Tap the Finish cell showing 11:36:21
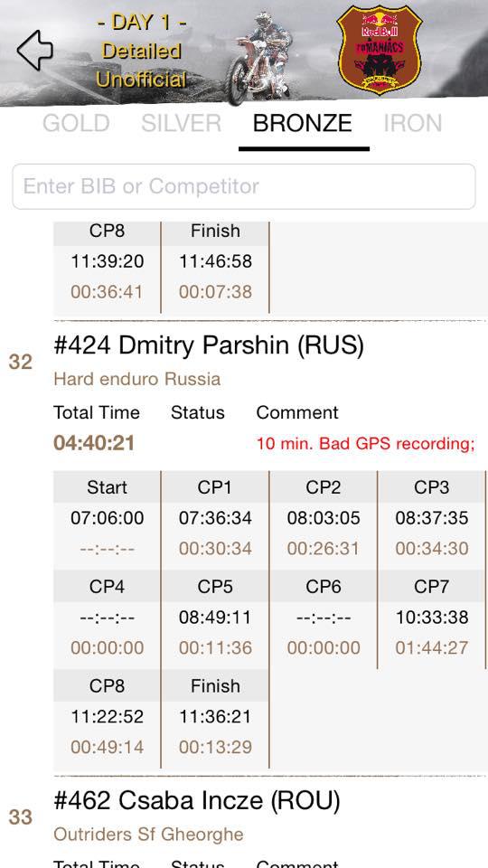This screenshot has width=488, height=868. (215, 719)
